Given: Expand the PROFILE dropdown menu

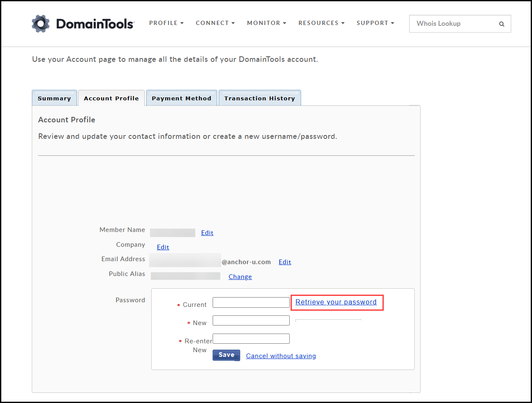Looking at the screenshot, I should pyautogui.click(x=166, y=23).
